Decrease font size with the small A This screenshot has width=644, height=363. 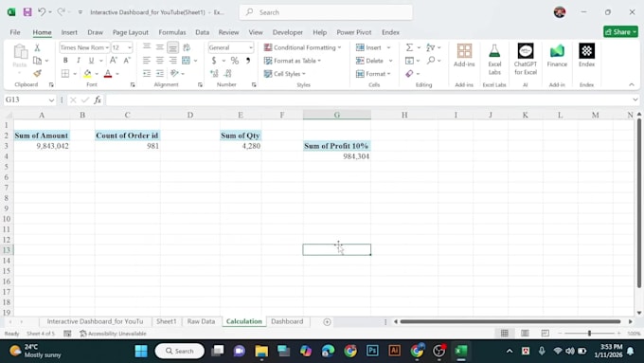[127, 61]
